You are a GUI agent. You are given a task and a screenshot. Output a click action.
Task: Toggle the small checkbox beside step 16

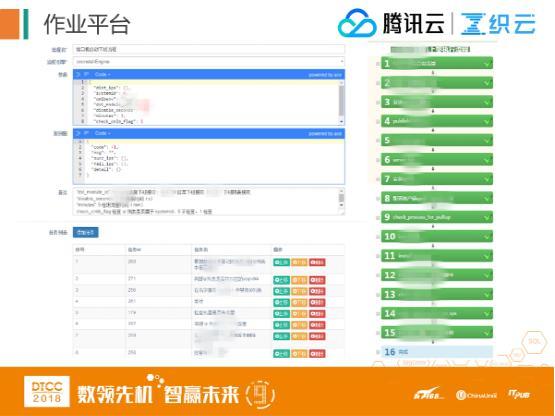coord(378,352)
